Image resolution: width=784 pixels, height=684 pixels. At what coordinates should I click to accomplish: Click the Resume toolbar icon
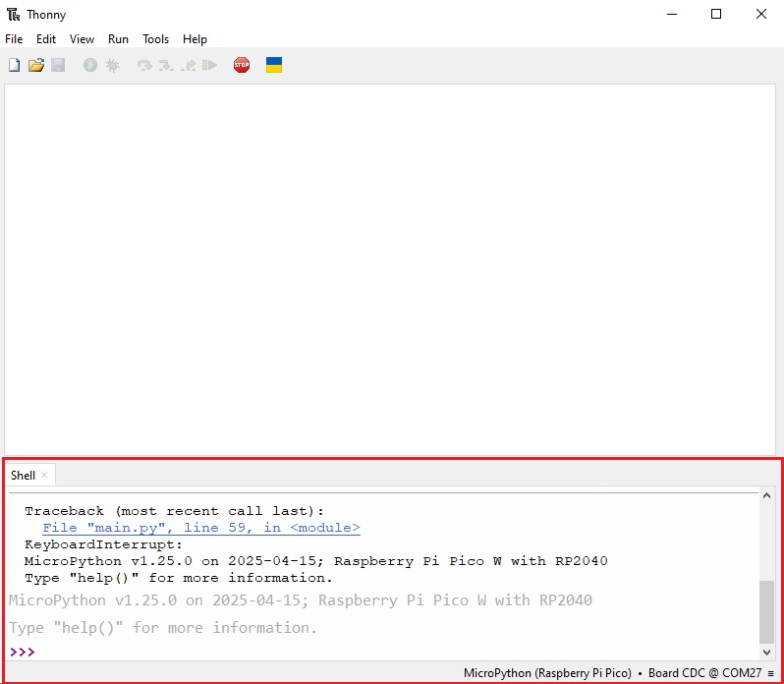[209, 65]
